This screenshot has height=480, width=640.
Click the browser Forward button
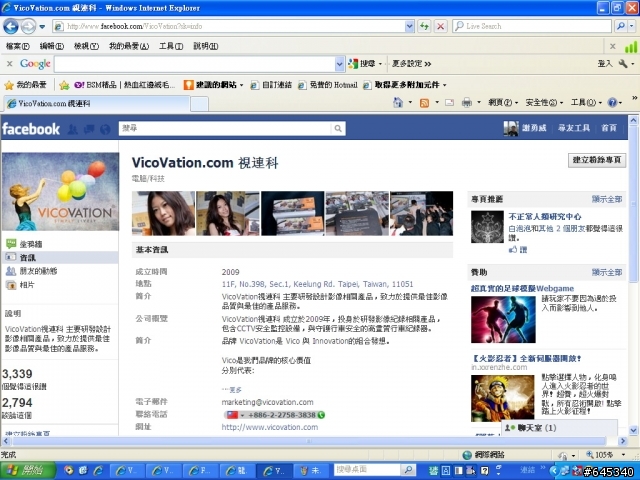pos(28,27)
